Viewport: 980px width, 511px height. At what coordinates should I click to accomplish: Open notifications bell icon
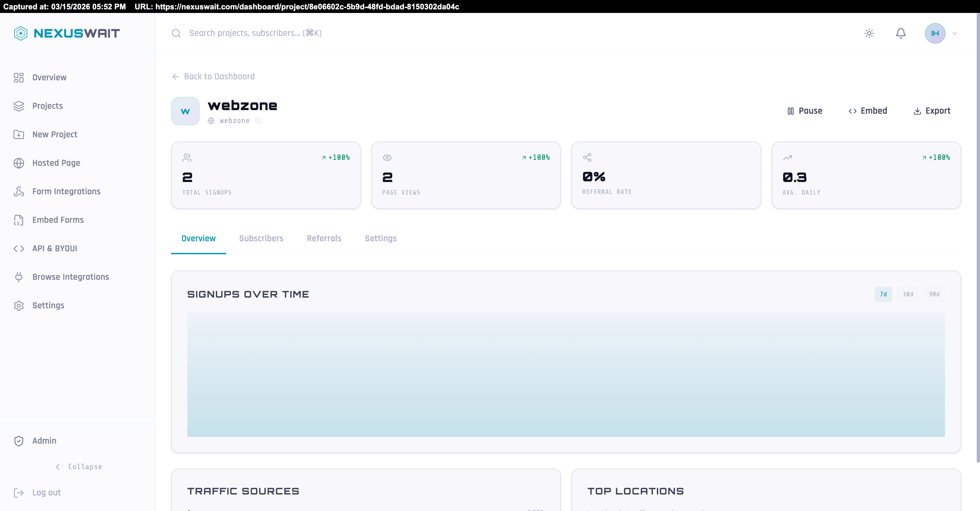point(901,33)
